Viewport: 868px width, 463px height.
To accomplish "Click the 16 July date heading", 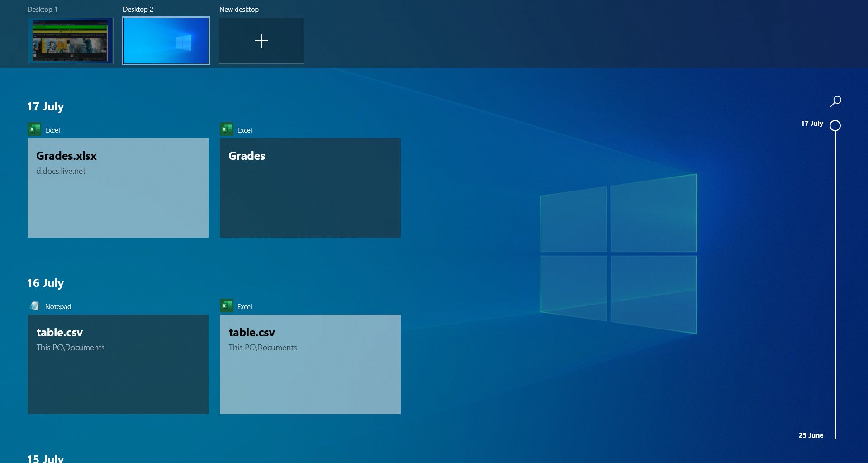I will click(45, 282).
